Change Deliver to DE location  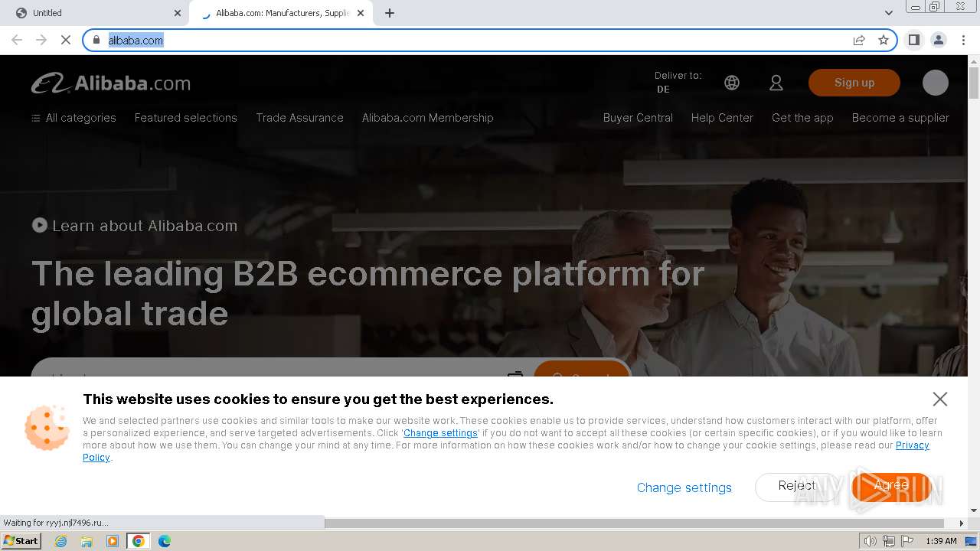pos(678,83)
